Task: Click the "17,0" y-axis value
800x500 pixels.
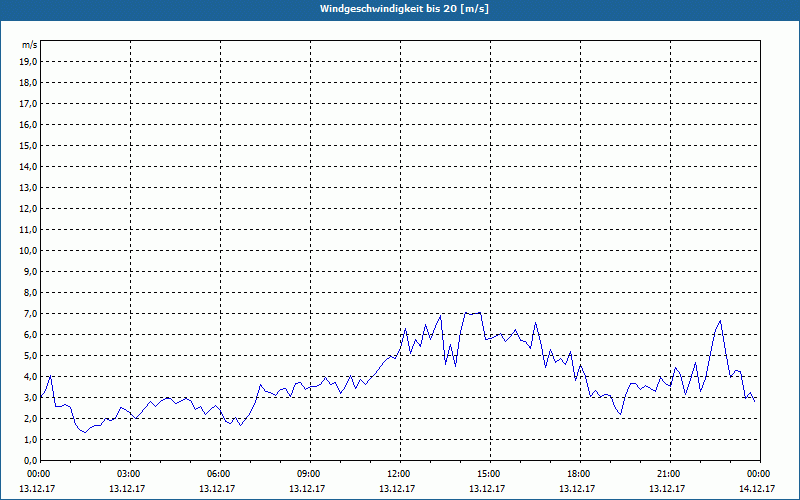Action: (28, 104)
